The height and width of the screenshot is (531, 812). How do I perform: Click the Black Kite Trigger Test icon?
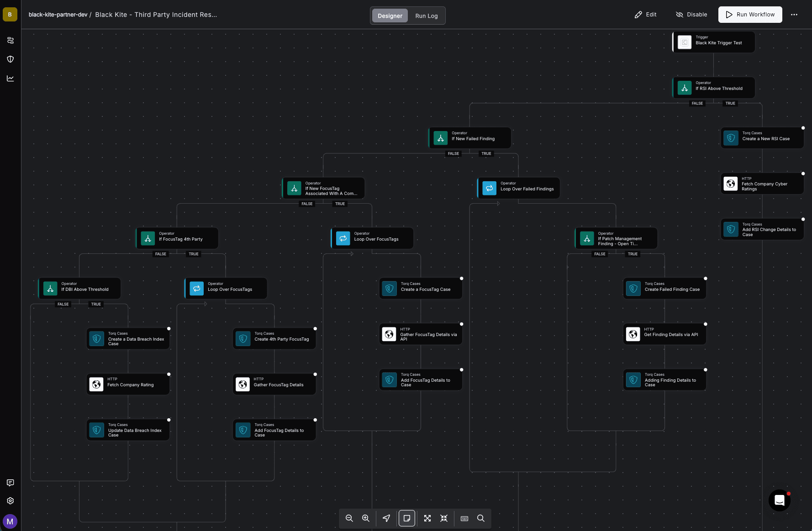click(685, 42)
